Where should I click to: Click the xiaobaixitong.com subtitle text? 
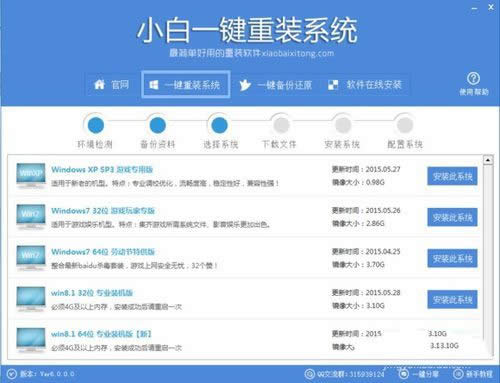tap(297, 53)
